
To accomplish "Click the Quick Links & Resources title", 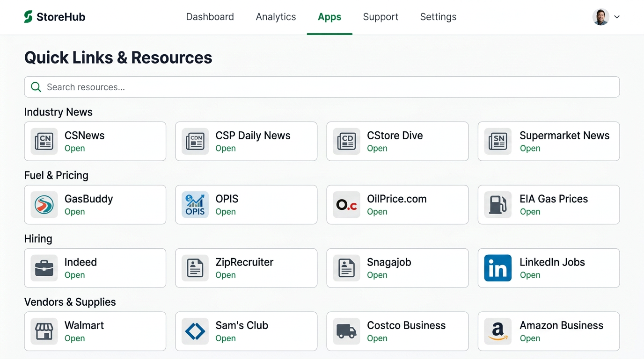I will tap(118, 57).
